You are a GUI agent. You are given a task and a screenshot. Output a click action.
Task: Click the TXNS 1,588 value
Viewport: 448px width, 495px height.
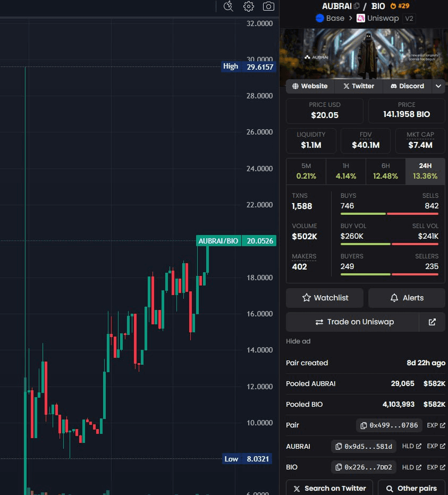302,206
